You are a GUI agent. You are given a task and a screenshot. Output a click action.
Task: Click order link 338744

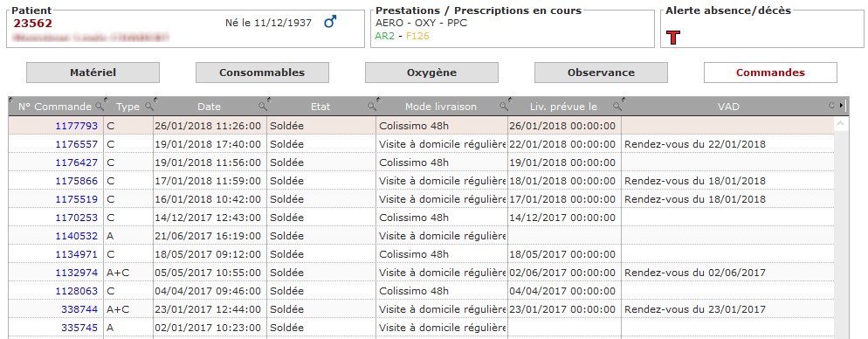[79, 309]
